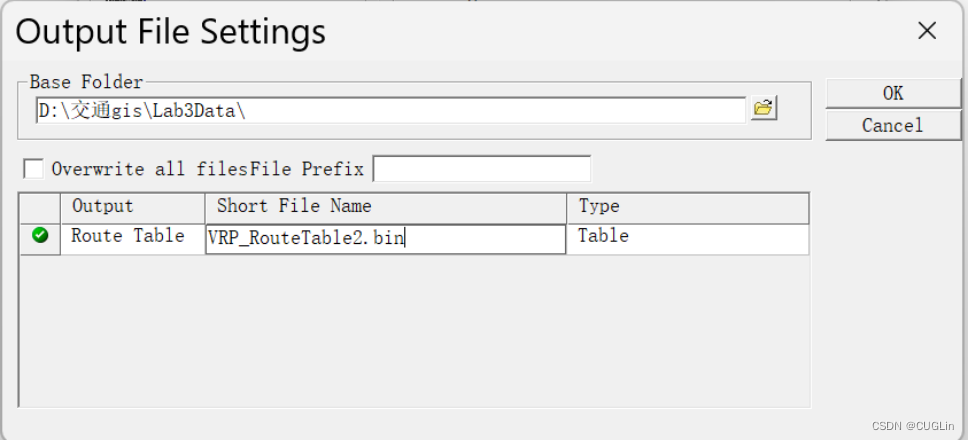Select the Short File Name column header
Viewport: 969px width, 440px height.
click(386, 206)
